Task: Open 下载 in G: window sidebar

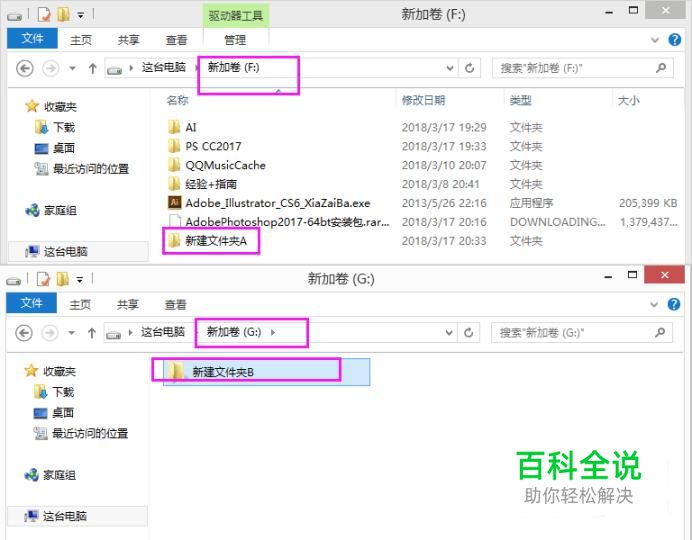Action: pos(54,392)
